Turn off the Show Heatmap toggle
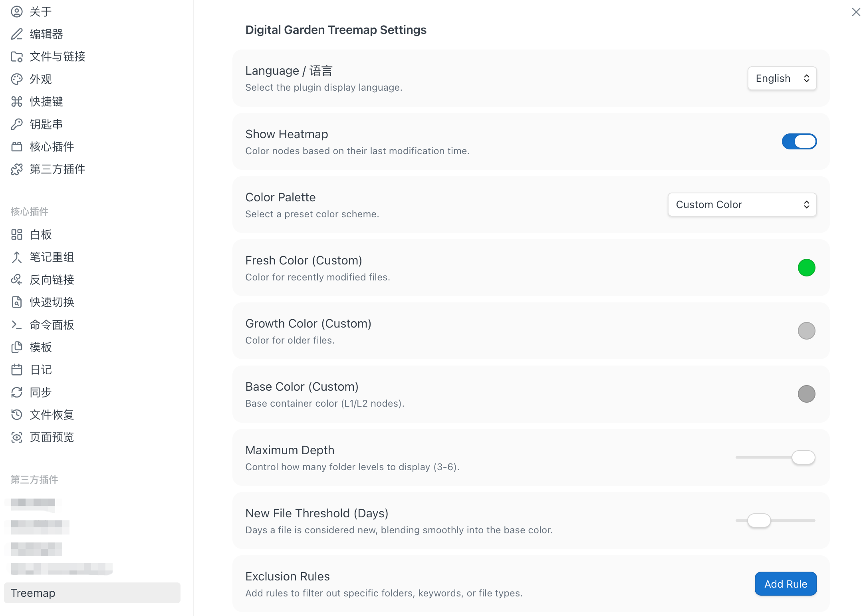The height and width of the screenshot is (616, 865). click(799, 141)
